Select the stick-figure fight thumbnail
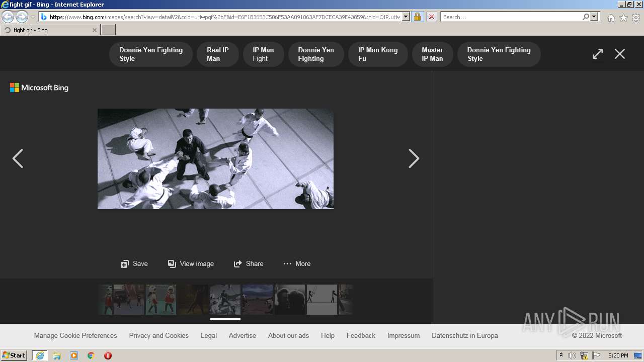644x362 pixels. click(x=322, y=300)
